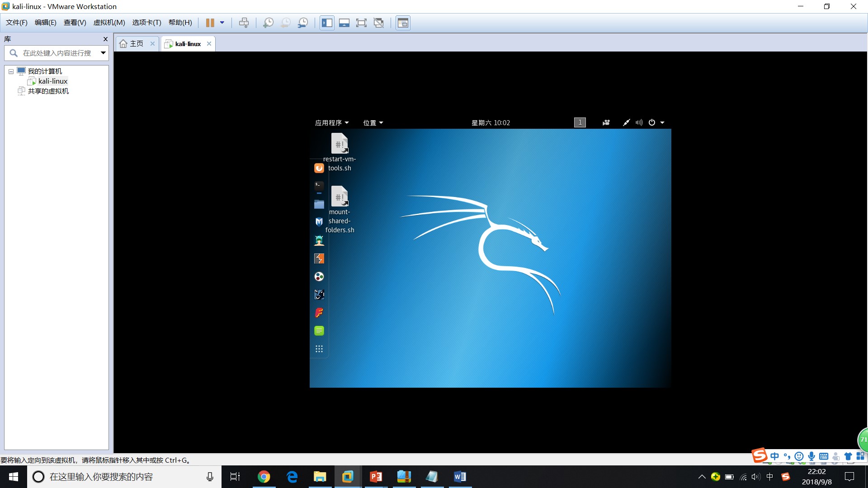Toggle the thumbnail bar view button
868x488 pixels.
[x=344, y=23]
